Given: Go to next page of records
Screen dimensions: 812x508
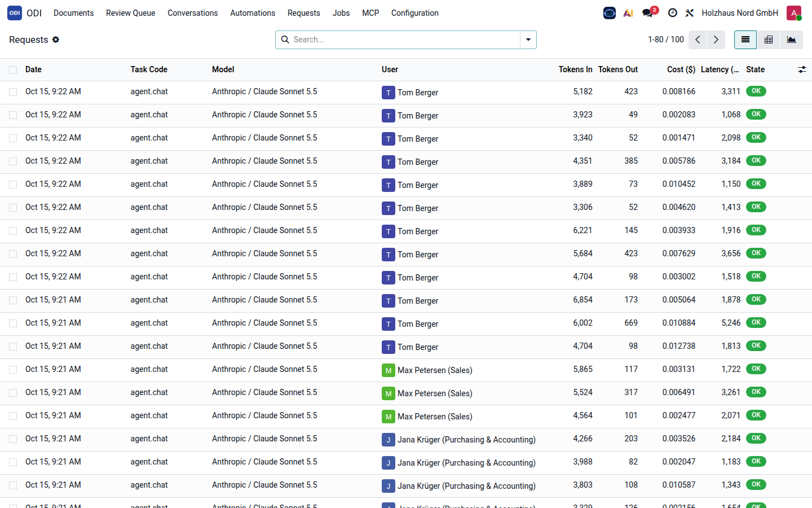Looking at the screenshot, I should [716, 40].
